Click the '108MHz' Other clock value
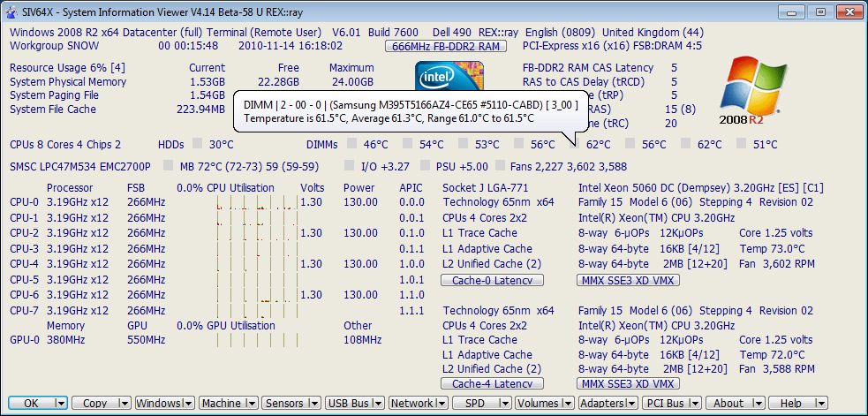Viewport: 868px width, 416px height. tap(363, 339)
